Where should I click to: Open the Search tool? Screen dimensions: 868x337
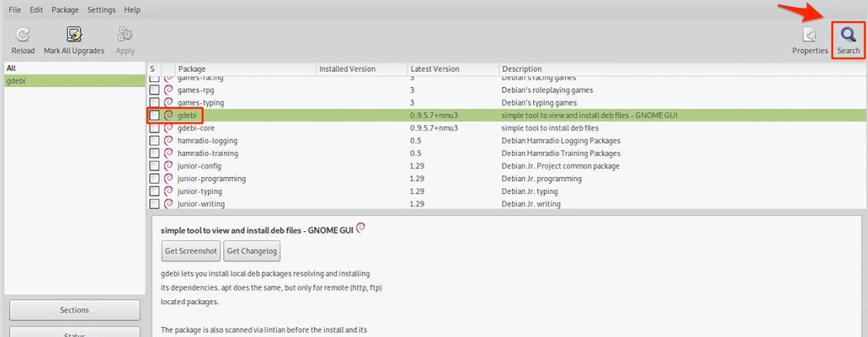[x=848, y=35]
